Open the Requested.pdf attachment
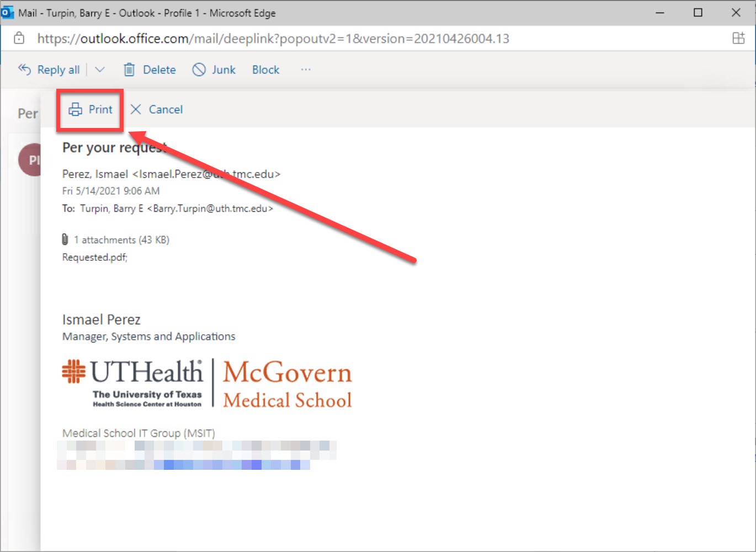The width and height of the screenshot is (756, 552). click(94, 257)
